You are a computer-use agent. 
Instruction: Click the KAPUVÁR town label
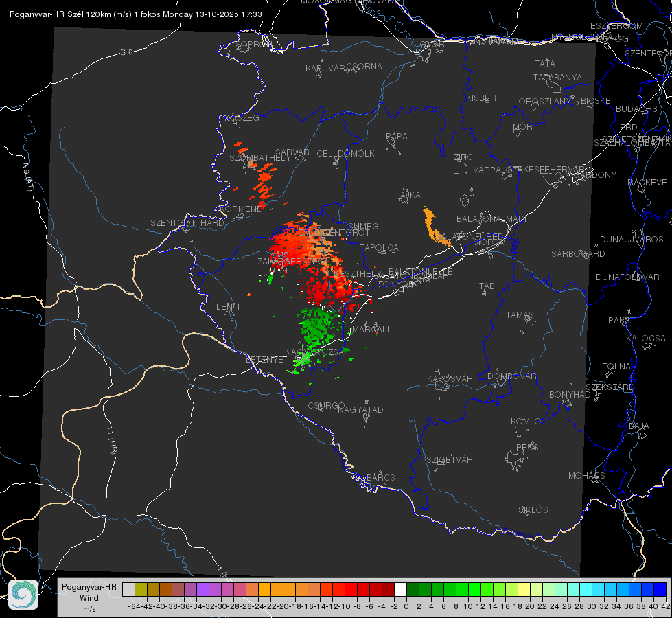point(325,69)
